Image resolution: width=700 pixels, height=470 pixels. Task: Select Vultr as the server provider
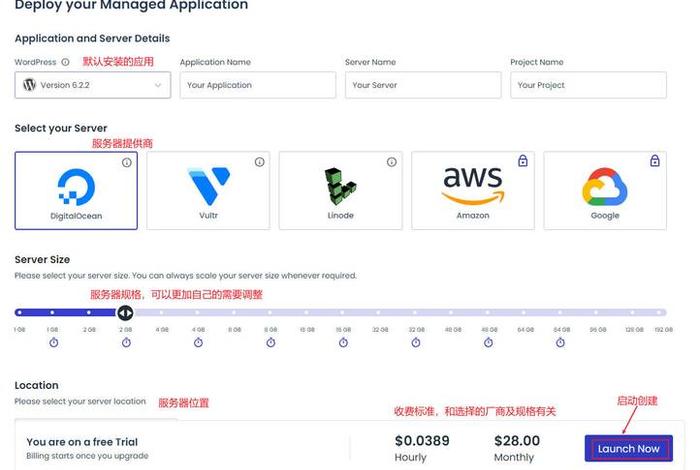pyautogui.click(x=208, y=191)
